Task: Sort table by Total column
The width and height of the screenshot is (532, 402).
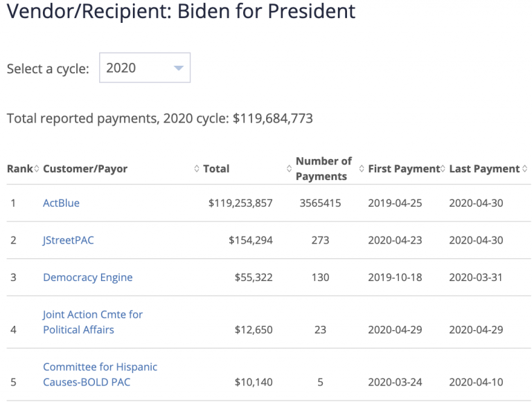Action: (216, 169)
